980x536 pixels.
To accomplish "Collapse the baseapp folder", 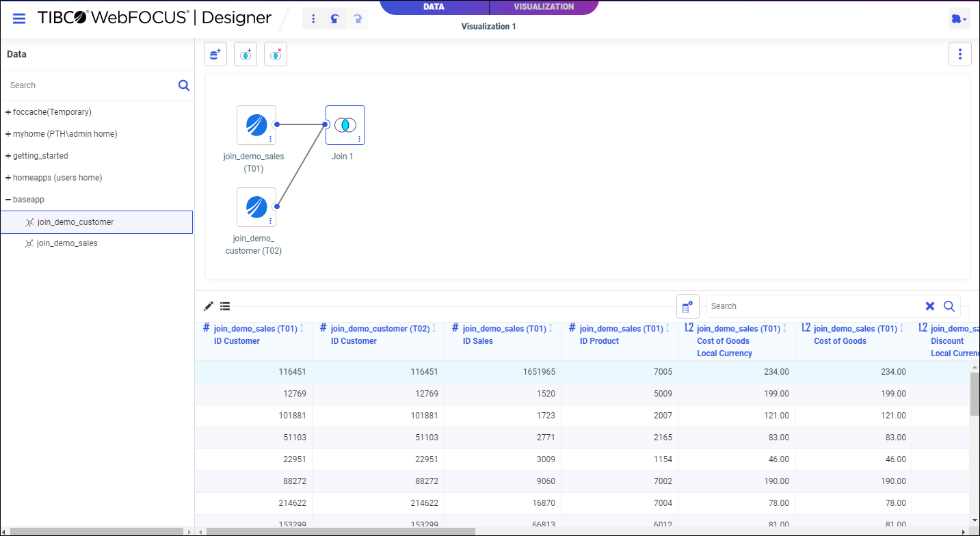I will click(x=8, y=200).
